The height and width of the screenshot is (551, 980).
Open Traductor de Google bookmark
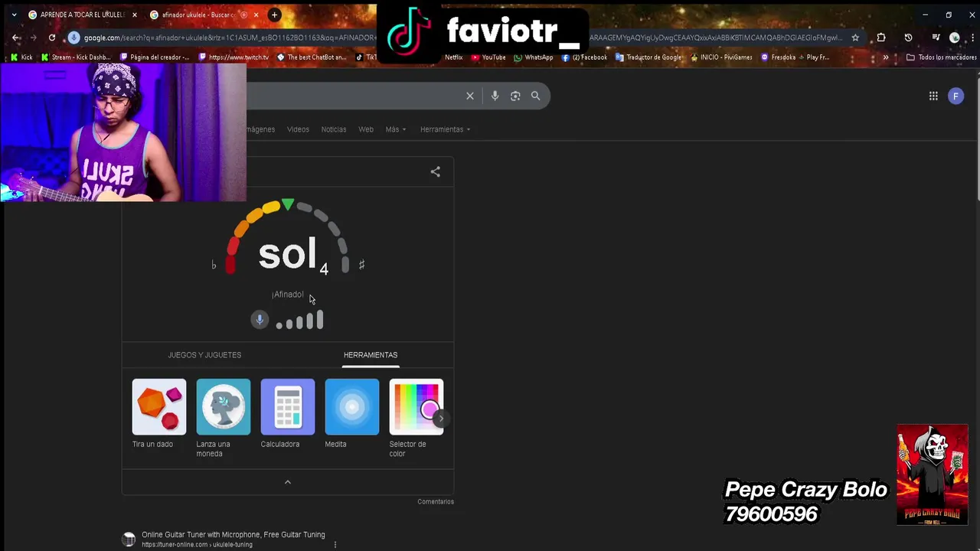[648, 57]
